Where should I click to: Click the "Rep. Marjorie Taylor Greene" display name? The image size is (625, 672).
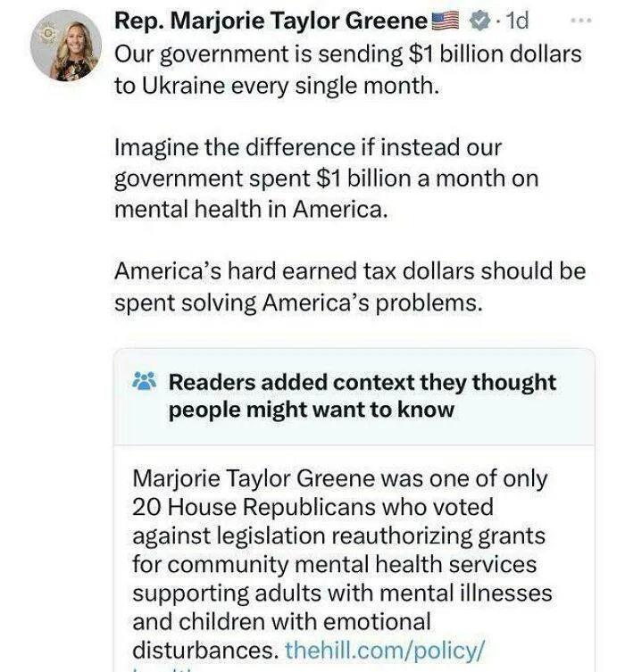271,21
